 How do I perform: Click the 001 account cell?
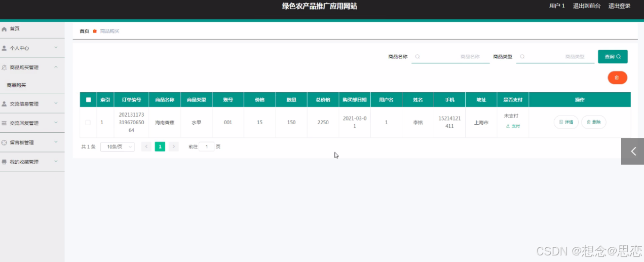click(228, 123)
